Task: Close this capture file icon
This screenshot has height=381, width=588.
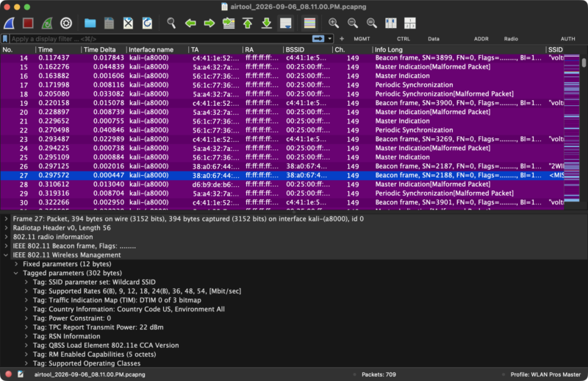Action: click(x=128, y=24)
